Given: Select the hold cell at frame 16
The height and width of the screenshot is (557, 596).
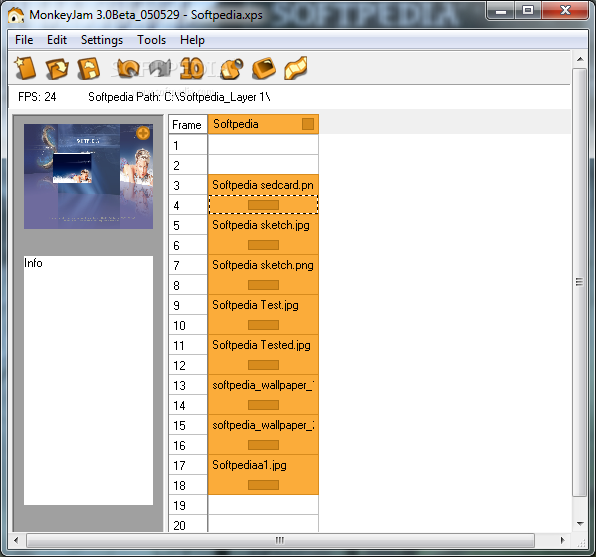Looking at the screenshot, I should [263, 445].
